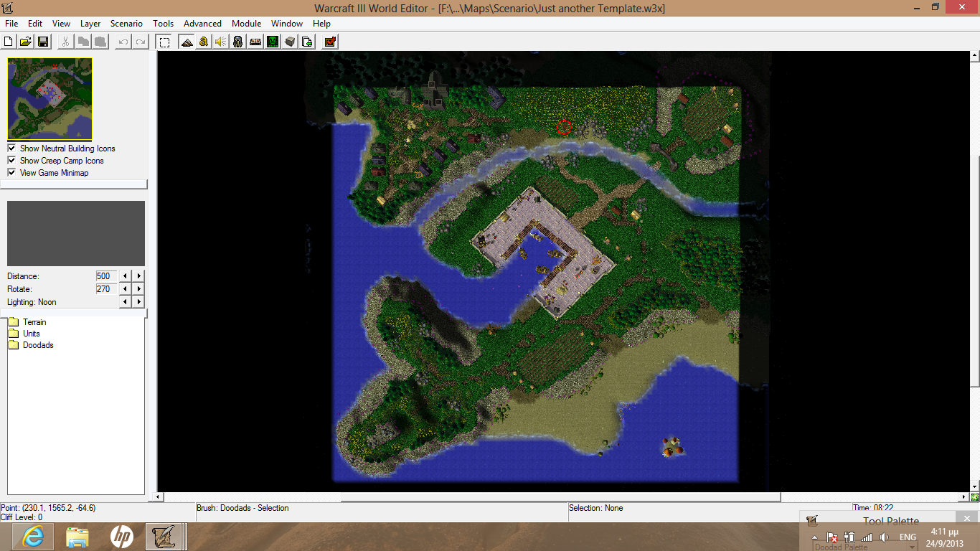Open the Campaign Editor icon

point(255,42)
